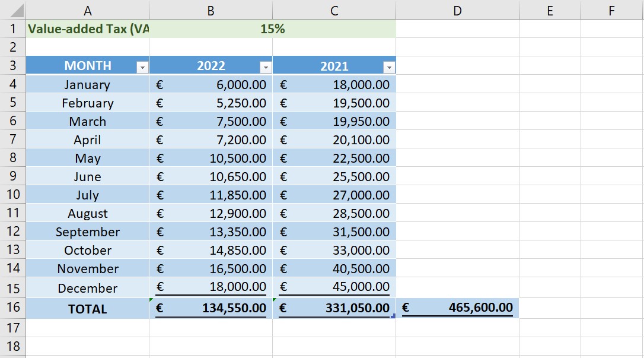Select the 134,550.00 total for 2022
The width and height of the screenshot is (644, 358).
tap(211, 308)
